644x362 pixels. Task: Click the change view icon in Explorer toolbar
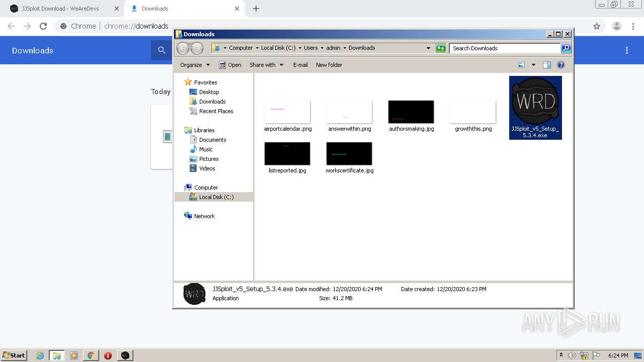pyautogui.click(x=521, y=65)
